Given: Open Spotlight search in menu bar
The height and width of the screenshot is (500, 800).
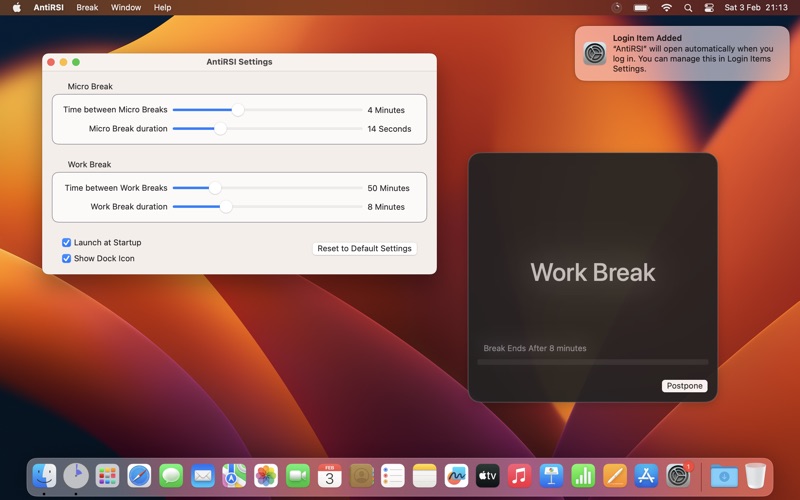Looking at the screenshot, I should (x=688, y=8).
